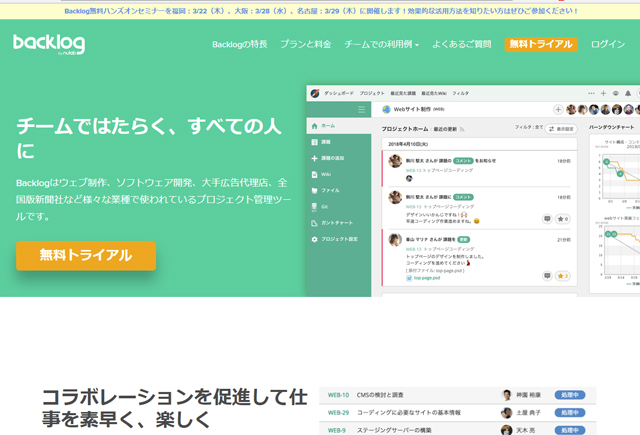The width and height of the screenshot is (640, 435).
Task: Click the 更新 badge in the 21分前 entry
Action: (464, 240)
